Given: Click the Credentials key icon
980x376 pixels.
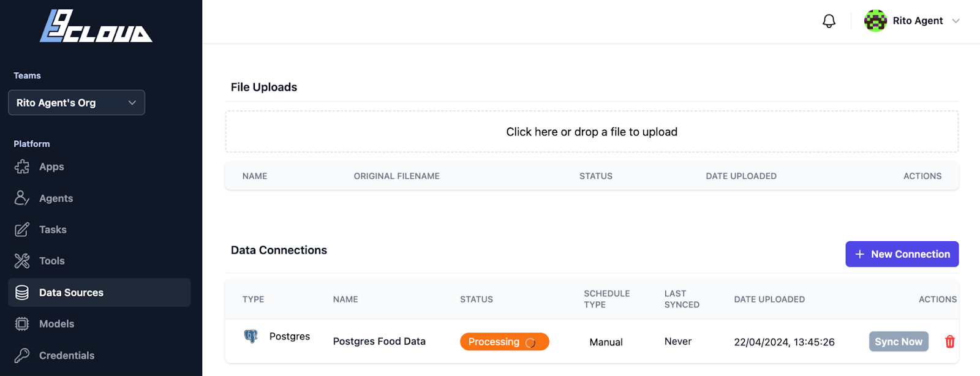Looking at the screenshot, I should coord(22,355).
